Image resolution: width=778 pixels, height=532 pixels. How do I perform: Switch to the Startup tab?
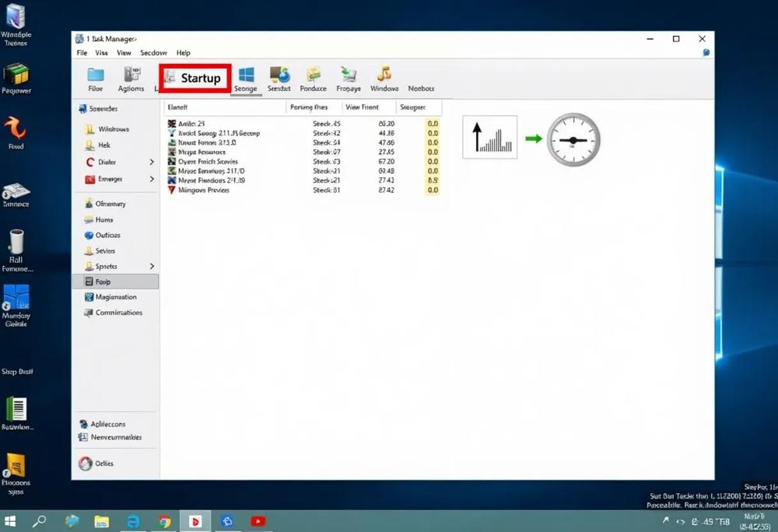(x=195, y=78)
